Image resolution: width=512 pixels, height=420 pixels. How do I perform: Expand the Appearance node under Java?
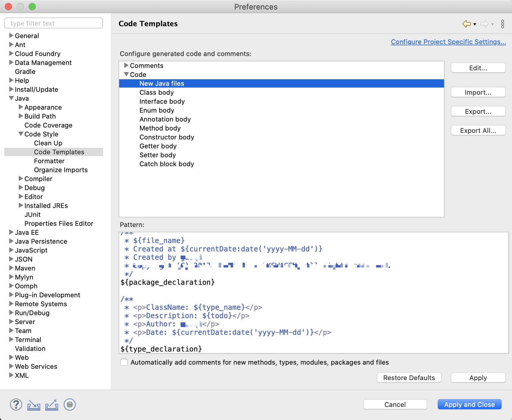[x=21, y=107]
